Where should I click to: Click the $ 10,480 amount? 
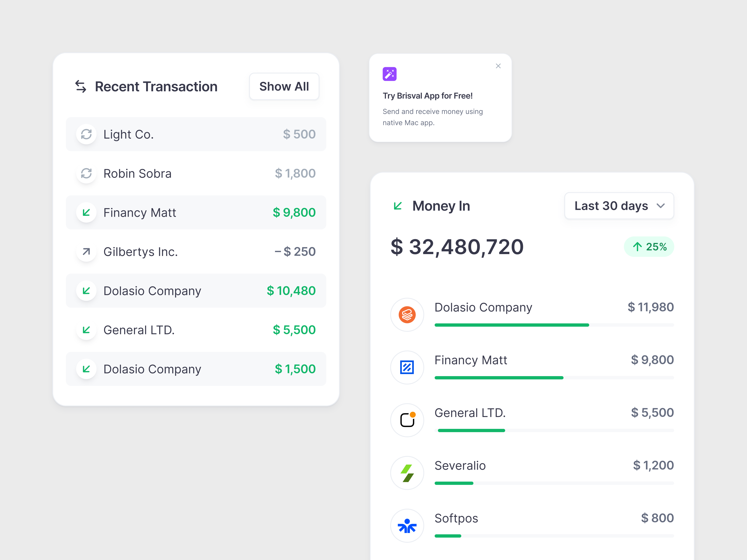(x=291, y=291)
